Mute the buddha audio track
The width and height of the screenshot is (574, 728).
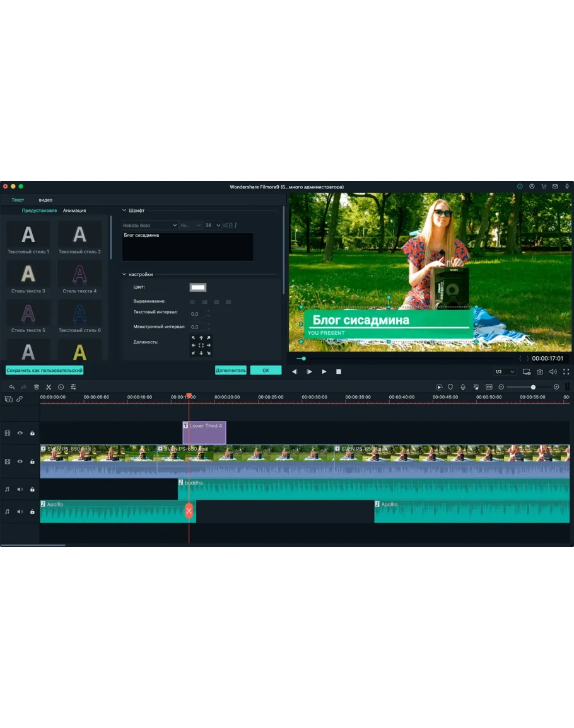20,489
